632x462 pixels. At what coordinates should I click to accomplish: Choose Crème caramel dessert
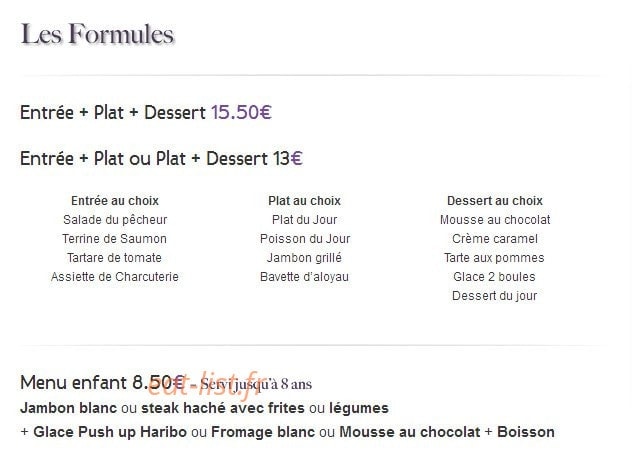point(495,239)
